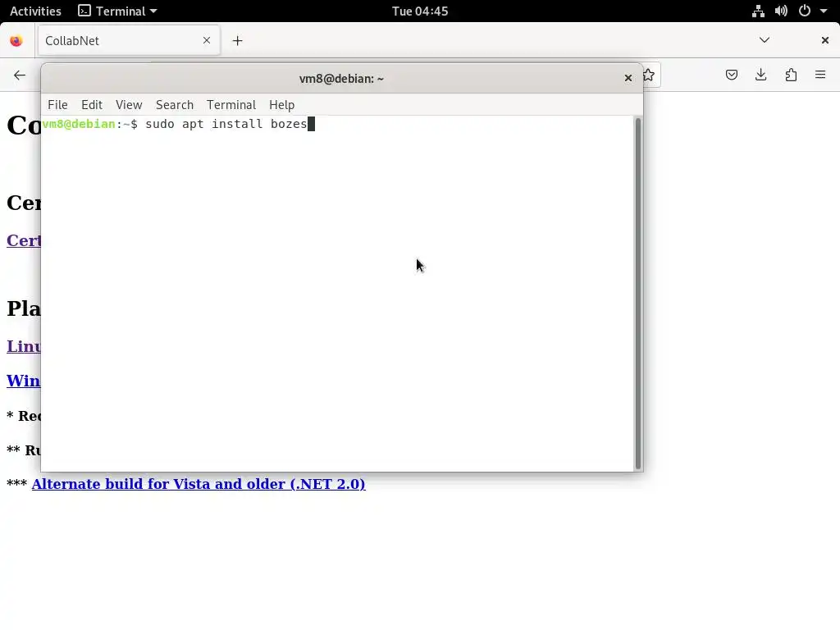Click the Firefox logo icon
The width and height of the screenshot is (840, 630).
pos(16,41)
